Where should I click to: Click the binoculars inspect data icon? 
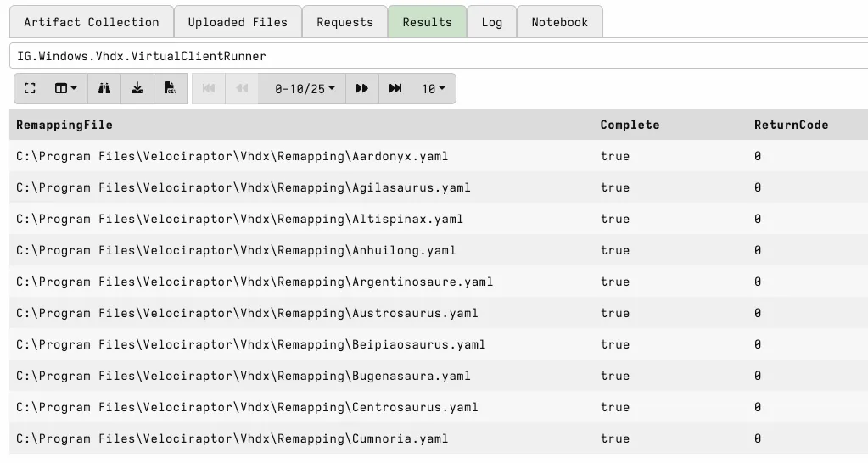coord(104,89)
